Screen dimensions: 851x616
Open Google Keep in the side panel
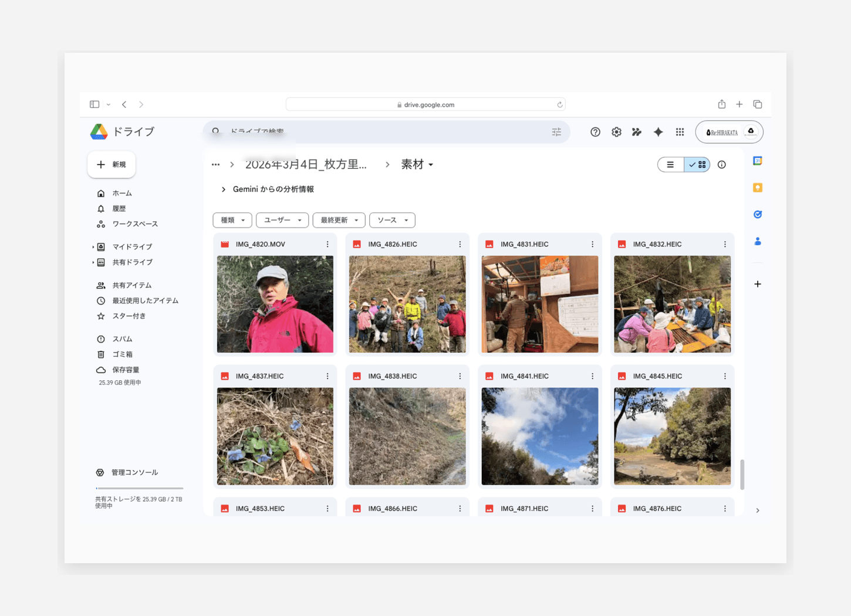point(757,187)
